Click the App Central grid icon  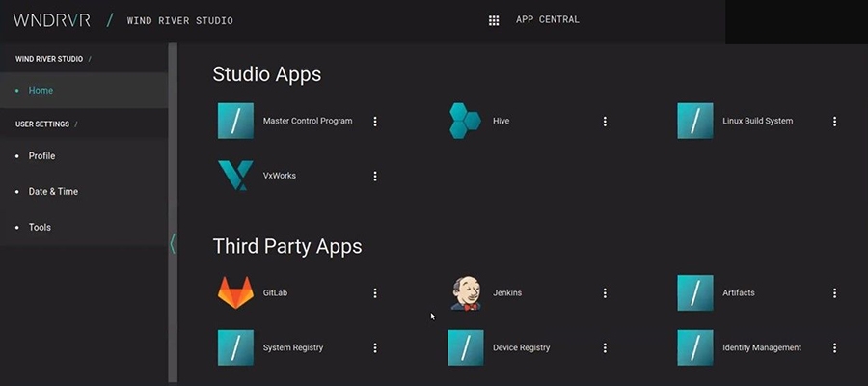(494, 20)
